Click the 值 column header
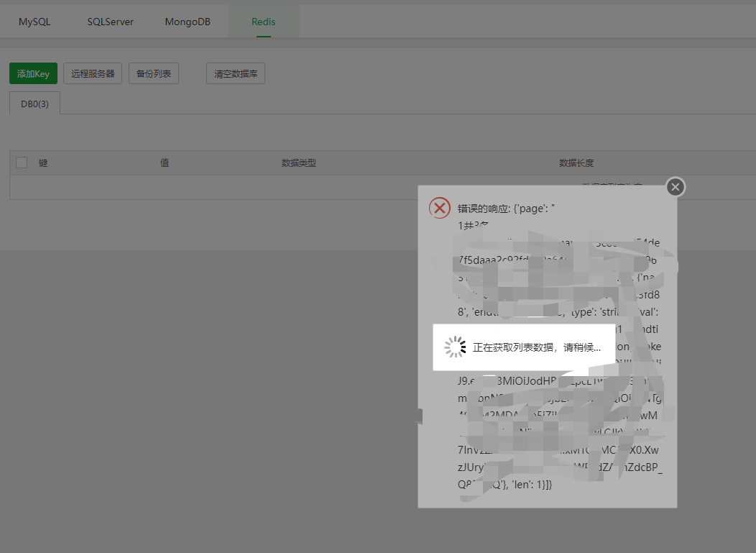The width and height of the screenshot is (756, 553). pos(165,163)
